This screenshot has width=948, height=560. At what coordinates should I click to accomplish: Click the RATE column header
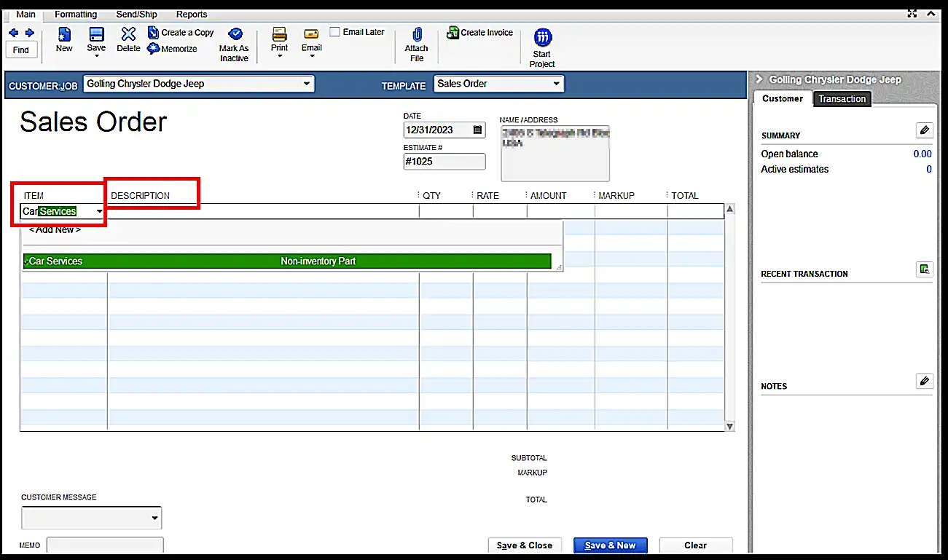click(487, 196)
